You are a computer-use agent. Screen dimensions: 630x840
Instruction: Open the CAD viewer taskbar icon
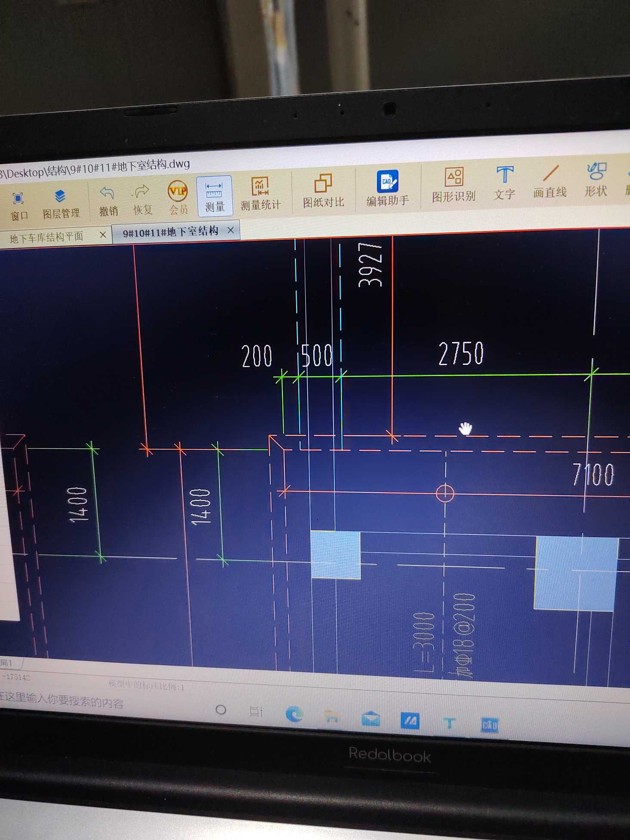(x=489, y=726)
